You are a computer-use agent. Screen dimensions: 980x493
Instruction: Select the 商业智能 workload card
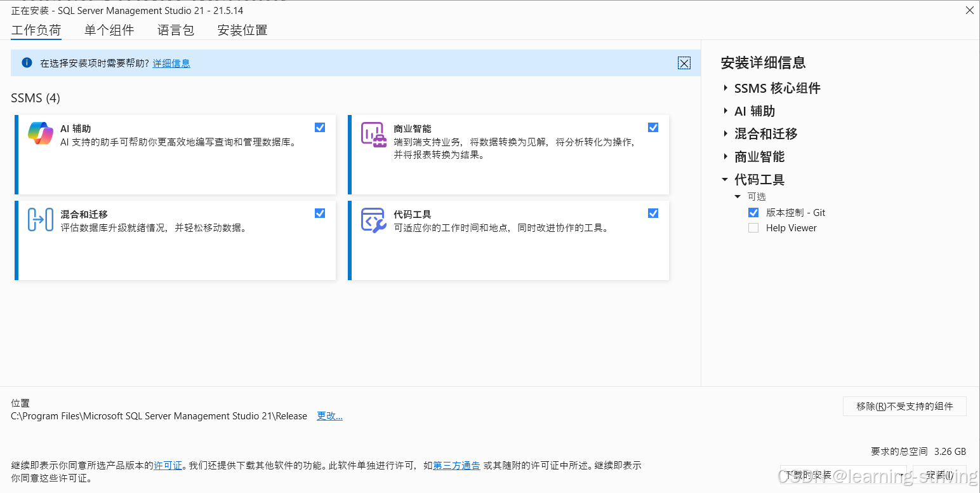pos(508,154)
